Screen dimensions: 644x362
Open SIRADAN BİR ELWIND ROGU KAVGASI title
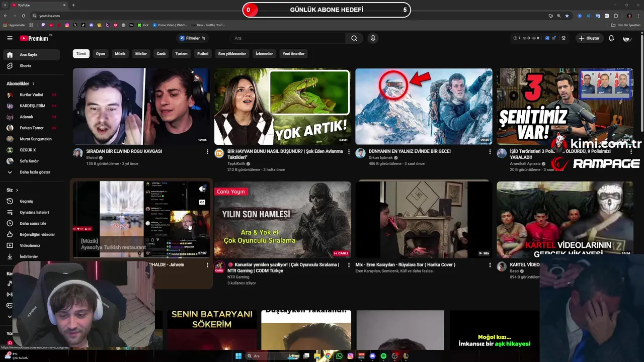click(124, 151)
